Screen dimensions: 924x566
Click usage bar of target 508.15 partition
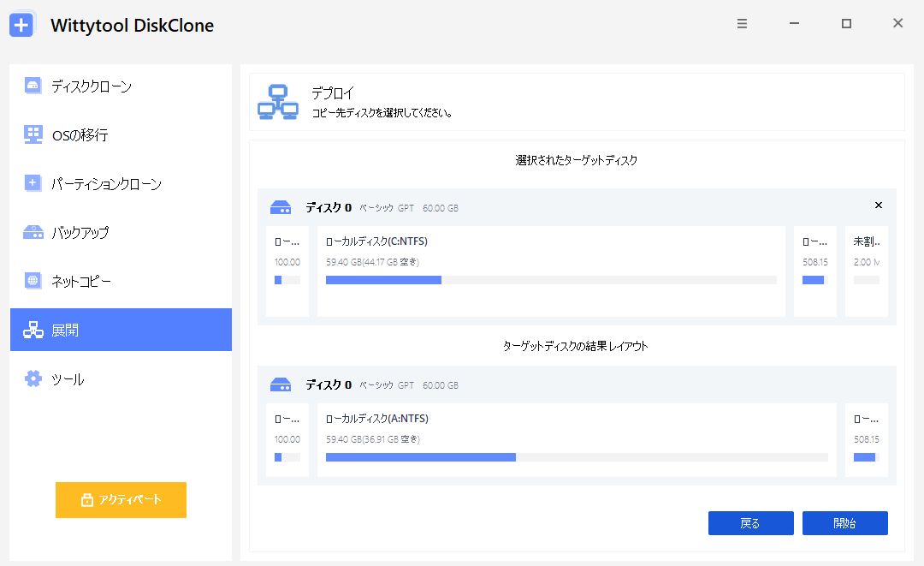(815, 280)
